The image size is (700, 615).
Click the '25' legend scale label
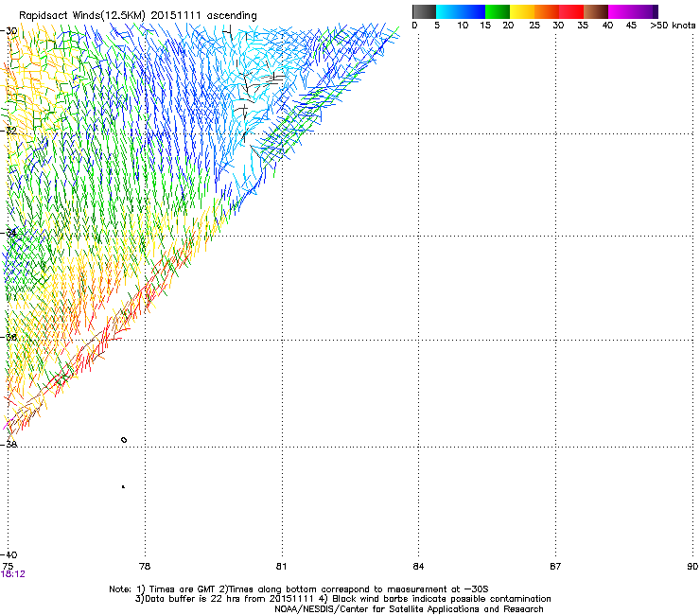pos(534,26)
